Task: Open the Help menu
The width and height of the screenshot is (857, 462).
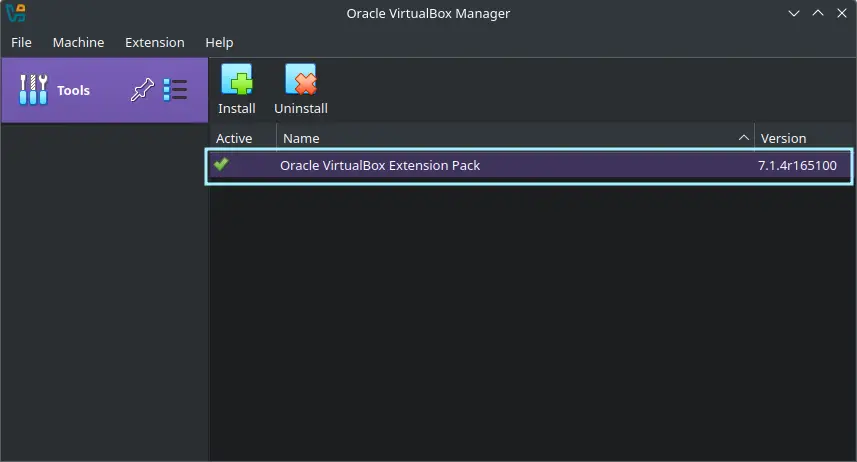Action: pyautogui.click(x=219, y=42)
